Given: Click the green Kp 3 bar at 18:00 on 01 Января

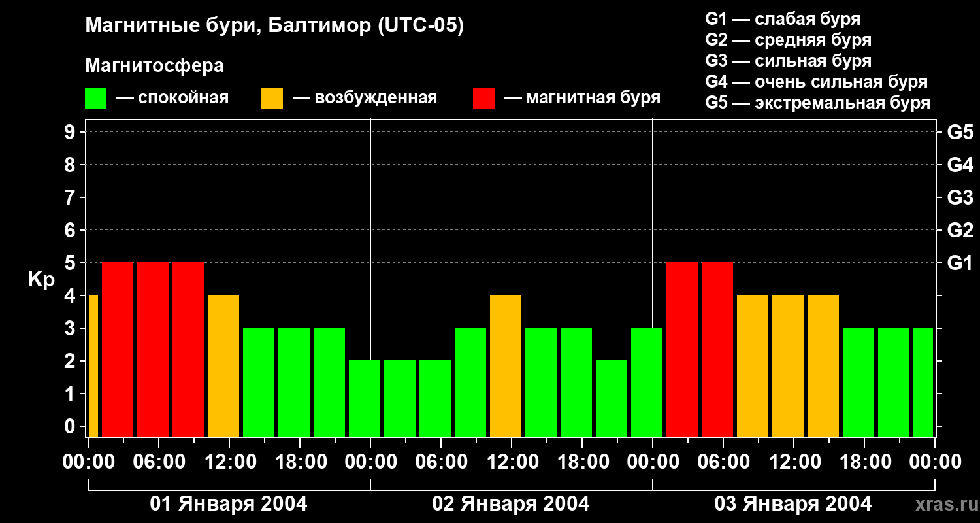Looking at the screenshot, I should tap(294, 382).
